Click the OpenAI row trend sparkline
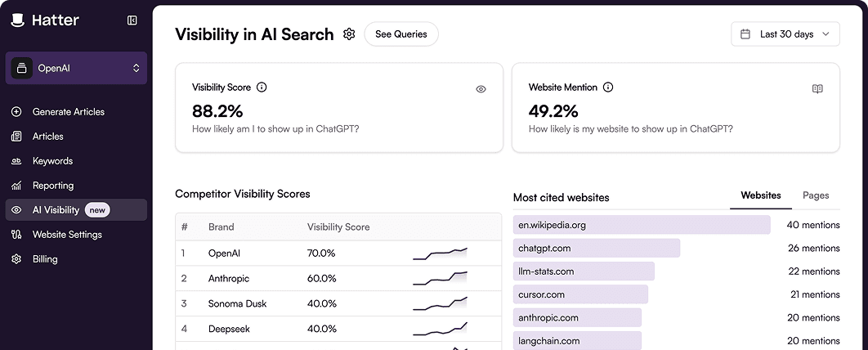The width and height of the screenshot is (868, 350). 440,254
